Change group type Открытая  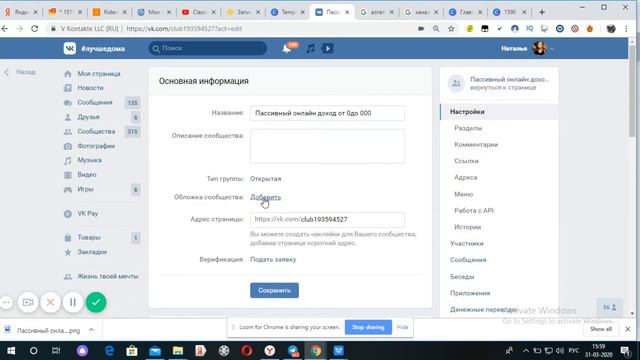265,179
